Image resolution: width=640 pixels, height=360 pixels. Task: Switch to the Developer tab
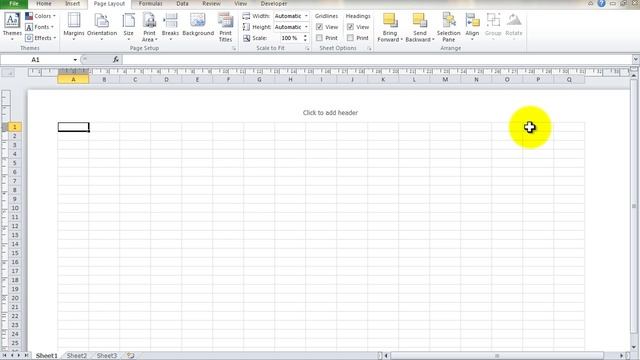tap(274, 4)
